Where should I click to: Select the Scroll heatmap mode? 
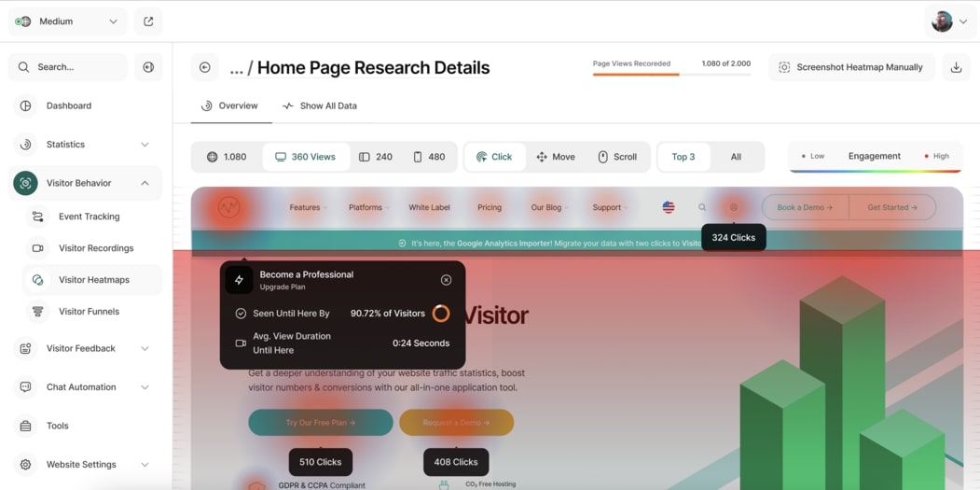tap(617, 157)
